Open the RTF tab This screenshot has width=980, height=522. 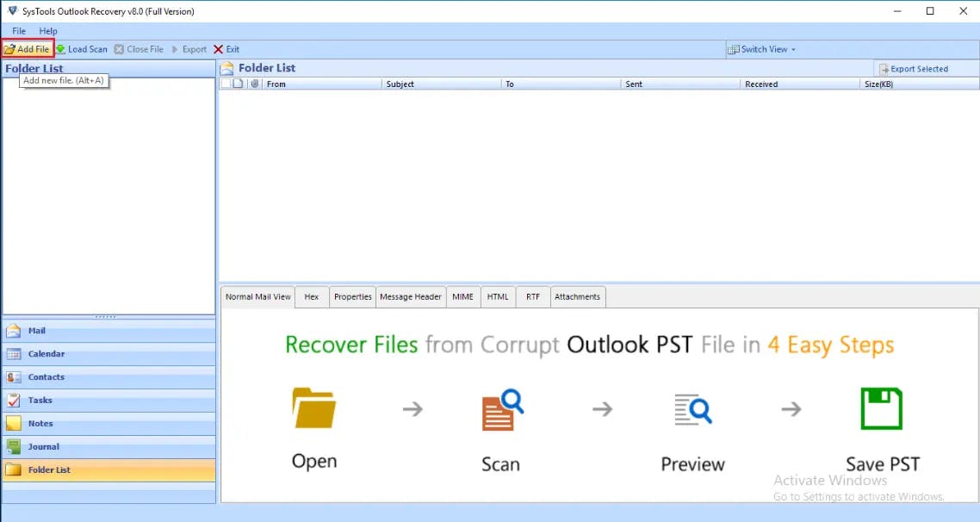coord(533,297)
